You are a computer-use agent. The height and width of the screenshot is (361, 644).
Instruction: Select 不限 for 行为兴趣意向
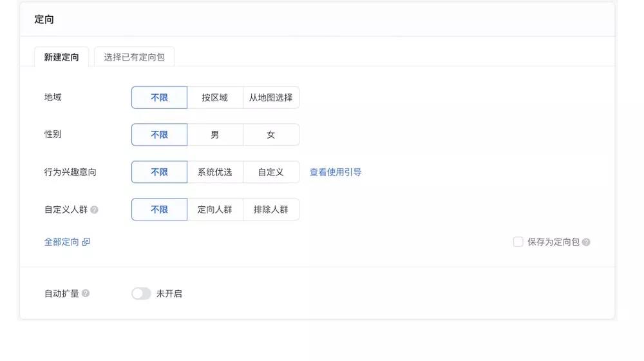coord(159,172)
